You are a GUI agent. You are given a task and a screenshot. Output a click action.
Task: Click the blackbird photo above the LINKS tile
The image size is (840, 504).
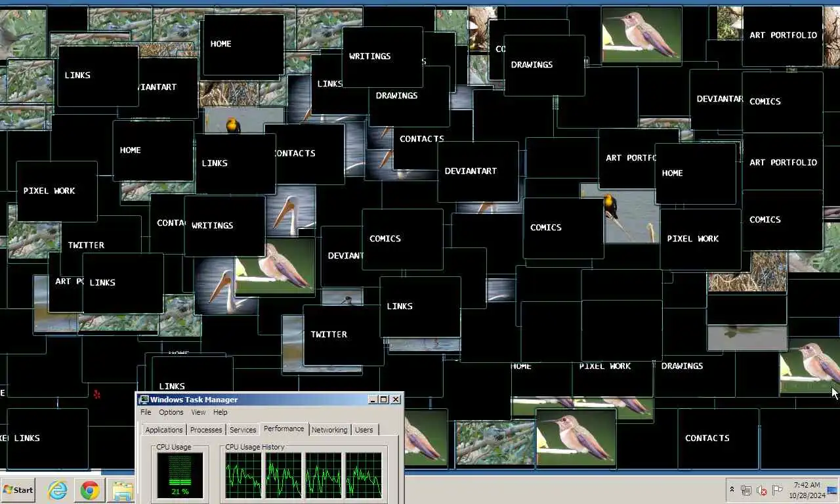click(x=243, y=121)
